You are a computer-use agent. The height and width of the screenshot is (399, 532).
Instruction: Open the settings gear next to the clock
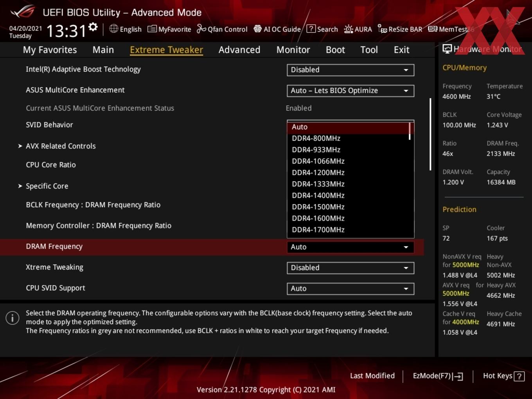pyautogui.click(x=93, y=27)
